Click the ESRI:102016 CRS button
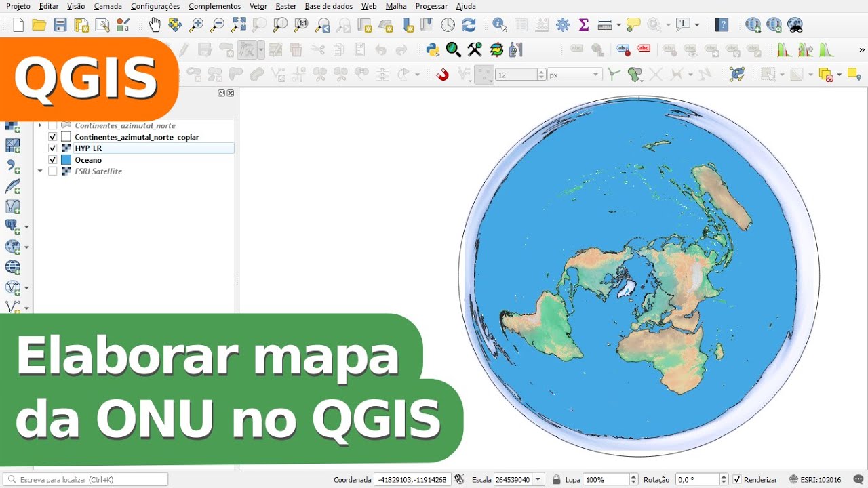The height and width of the screenshot is (488, 868). click(816, 480)
